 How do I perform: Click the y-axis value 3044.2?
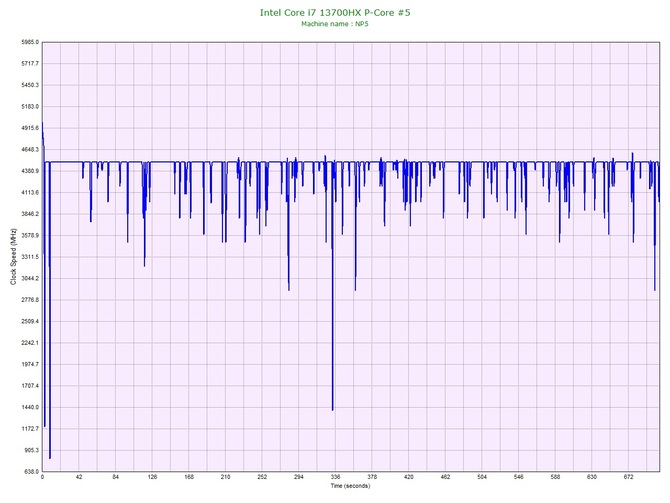[30, 278]
